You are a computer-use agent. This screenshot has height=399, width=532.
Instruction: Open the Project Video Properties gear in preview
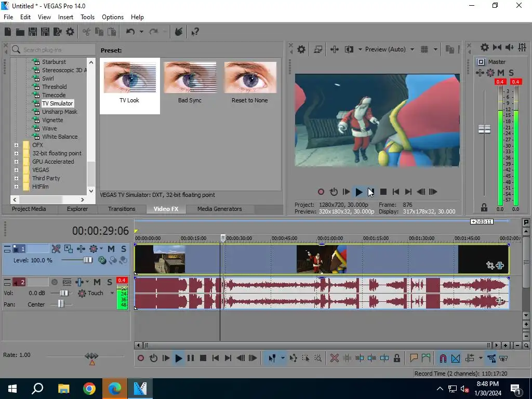[x=301, y=49]
